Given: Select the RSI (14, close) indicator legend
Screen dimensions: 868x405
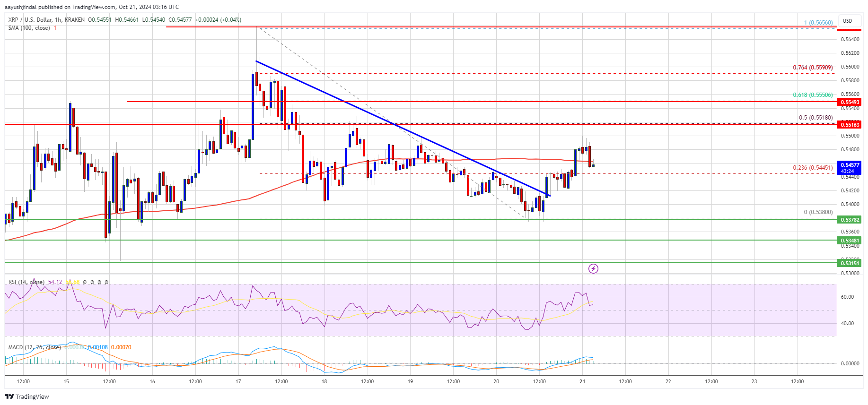Looking at the screenshot, I should 26,282.
